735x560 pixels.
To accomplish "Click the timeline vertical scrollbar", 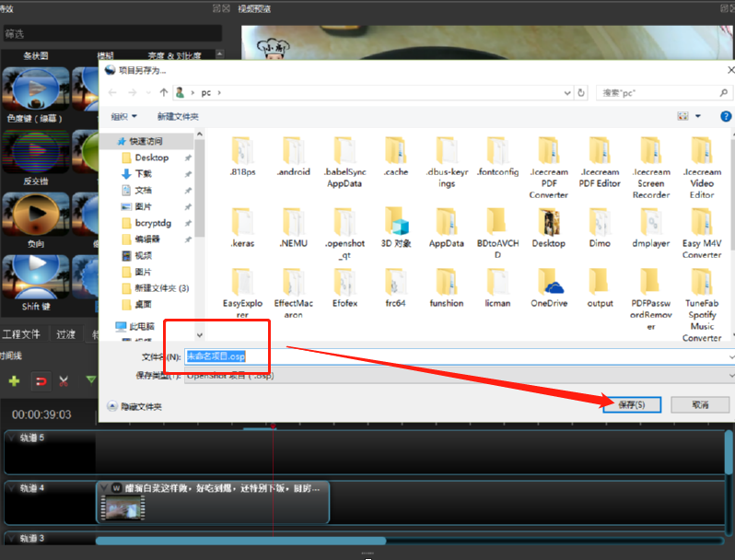I will (x=729, y=452).
